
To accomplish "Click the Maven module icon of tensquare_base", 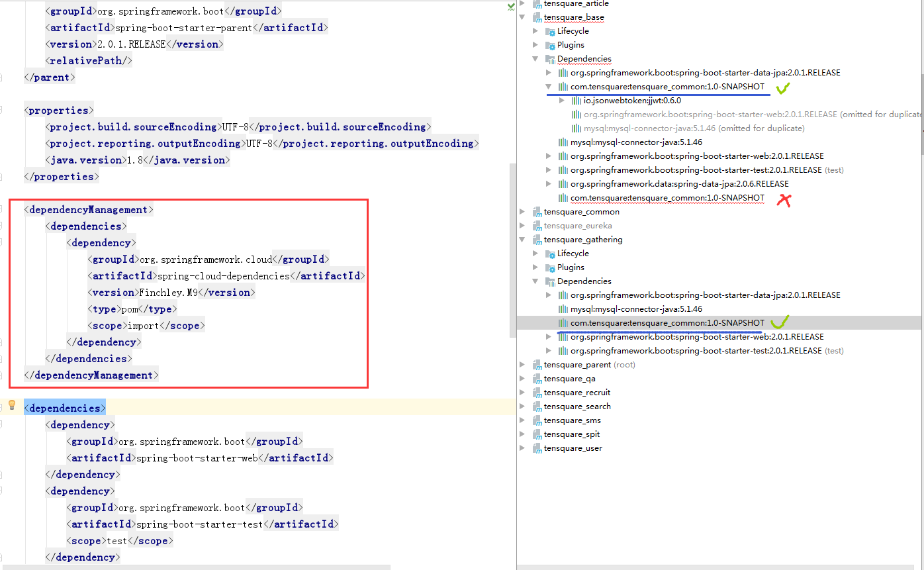I will click(x=537, y=17).
